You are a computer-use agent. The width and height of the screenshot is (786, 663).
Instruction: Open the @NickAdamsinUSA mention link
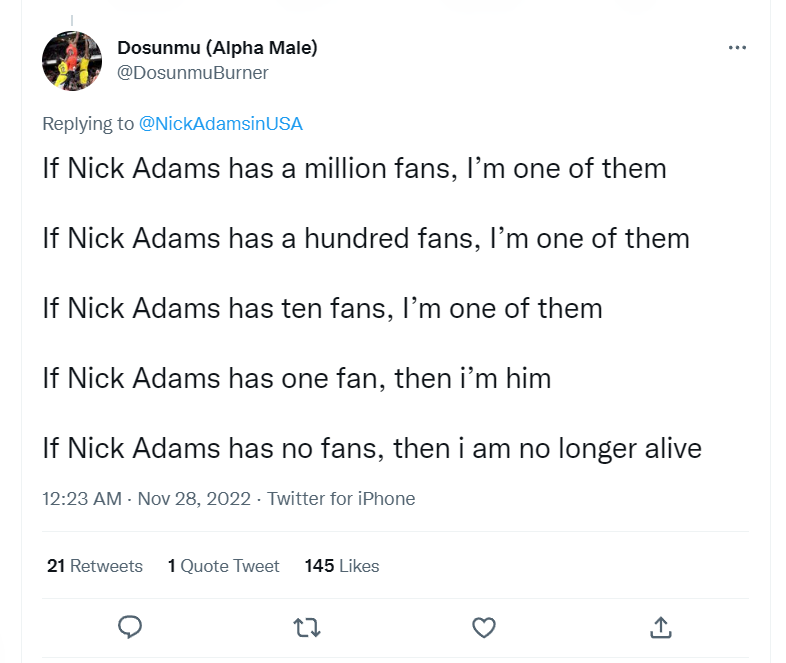coord(220,124)
